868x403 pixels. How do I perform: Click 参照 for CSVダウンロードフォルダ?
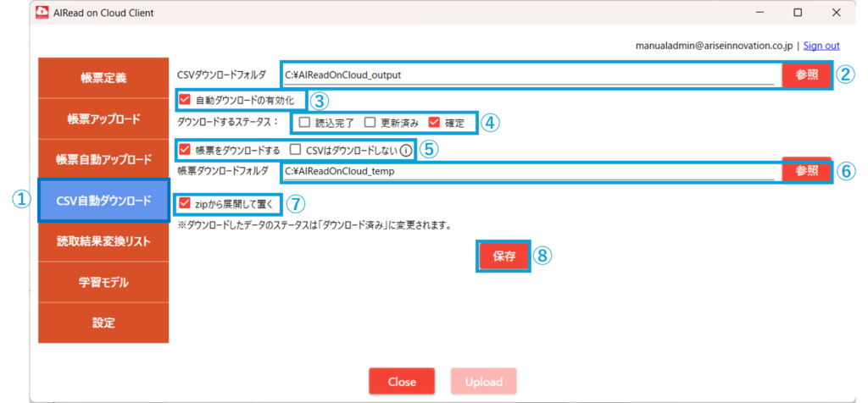807,75
